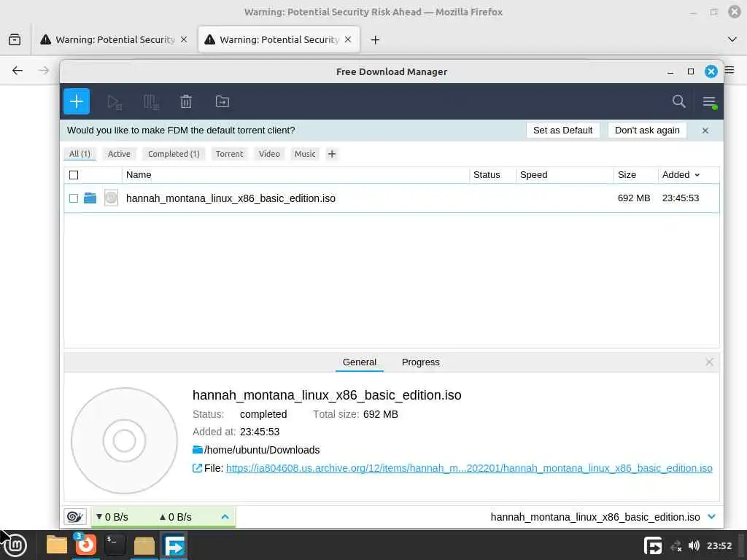Screen dimensions: 747x560
Task: Click Don't ask again button
Action: 647,131
